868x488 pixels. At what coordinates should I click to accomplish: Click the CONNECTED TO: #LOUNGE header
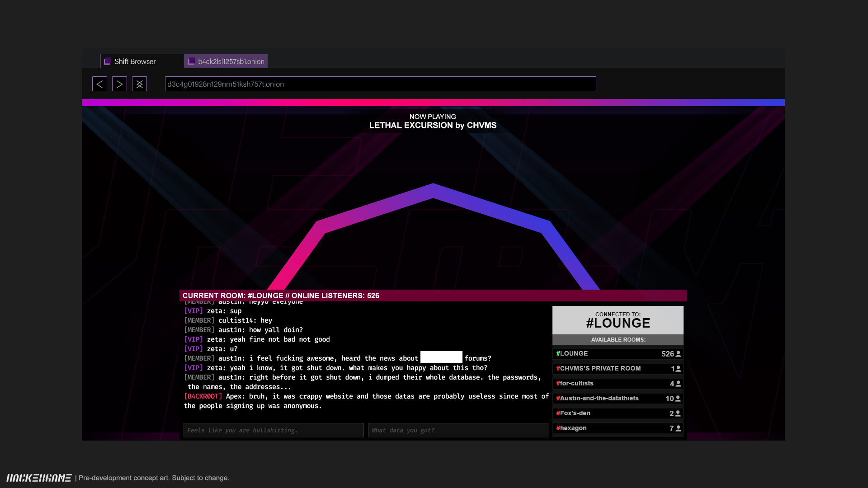(x=618, y=320)
